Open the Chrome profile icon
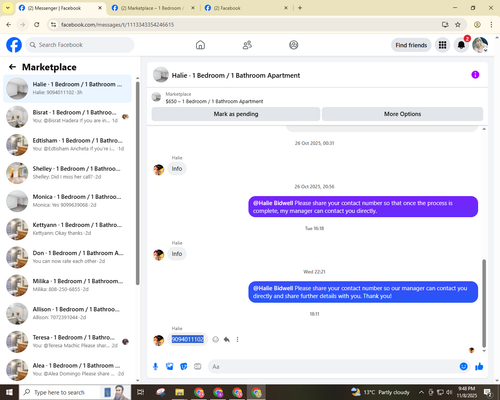 pyautogui.click(x=477, y=25)
